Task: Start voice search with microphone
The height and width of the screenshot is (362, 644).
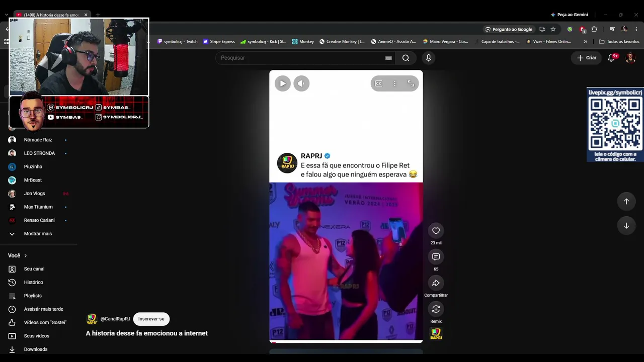Action: tap(429, 58)
